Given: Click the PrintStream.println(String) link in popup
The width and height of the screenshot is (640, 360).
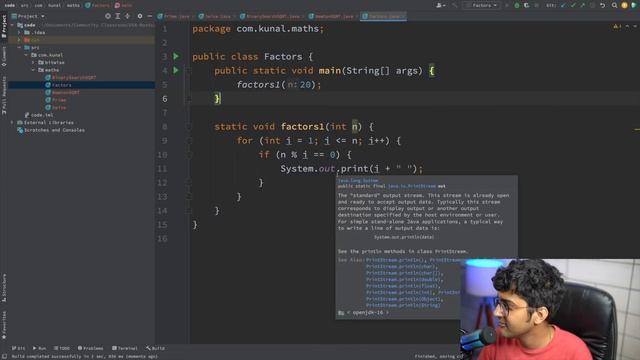Looking at the screenshot, I should point(403,305).
